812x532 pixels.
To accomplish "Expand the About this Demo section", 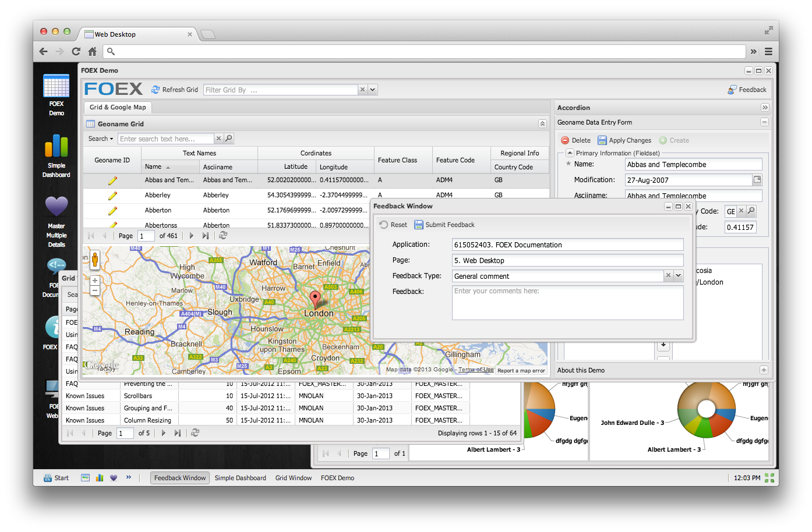I will click(764, 370).
